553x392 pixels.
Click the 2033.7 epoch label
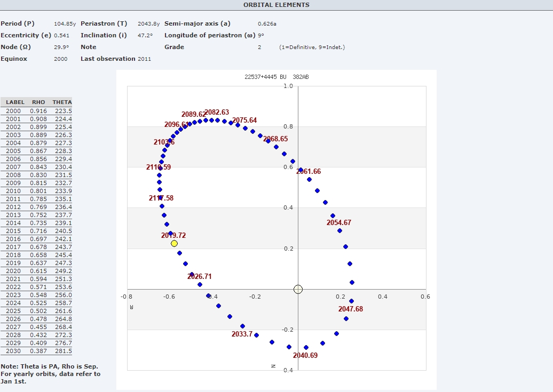242,334
